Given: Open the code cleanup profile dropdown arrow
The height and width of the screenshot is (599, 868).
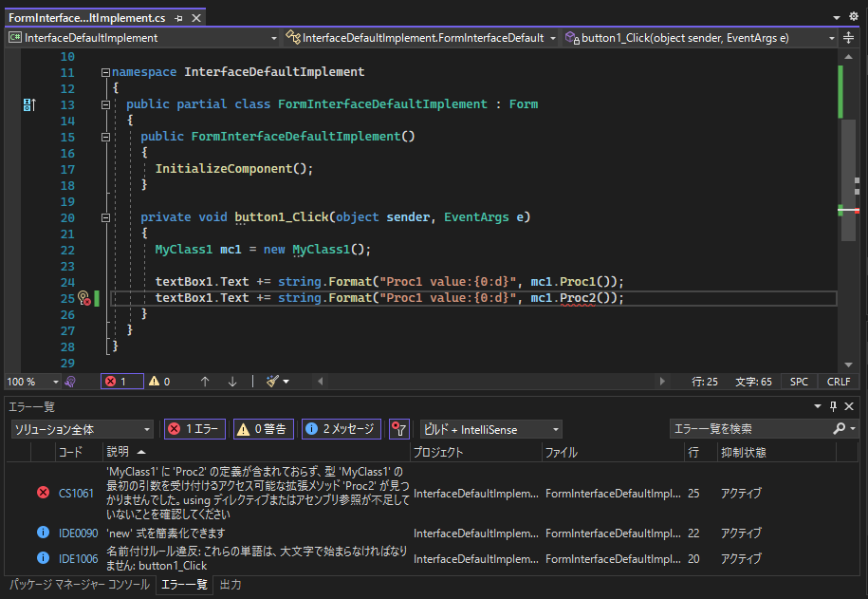Looking at the screenshot, I should pyautogui.click(x=286, y=382).
